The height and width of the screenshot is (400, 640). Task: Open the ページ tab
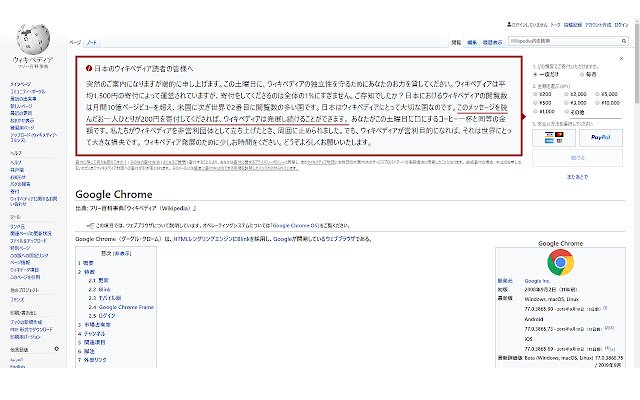[x=75, y=42]
